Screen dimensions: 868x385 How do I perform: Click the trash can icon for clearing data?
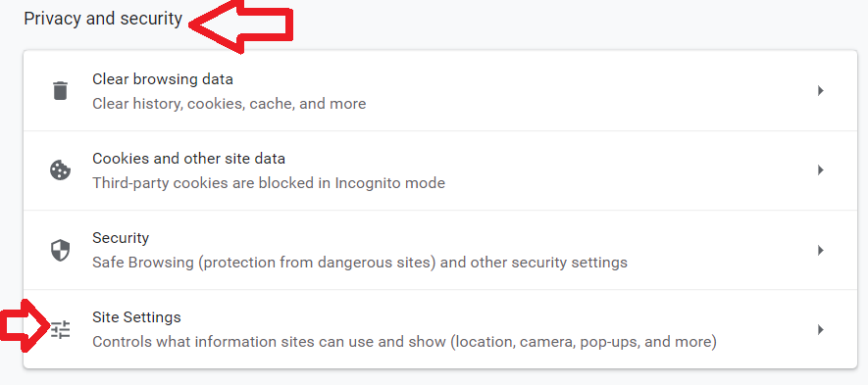coord(60,91)
